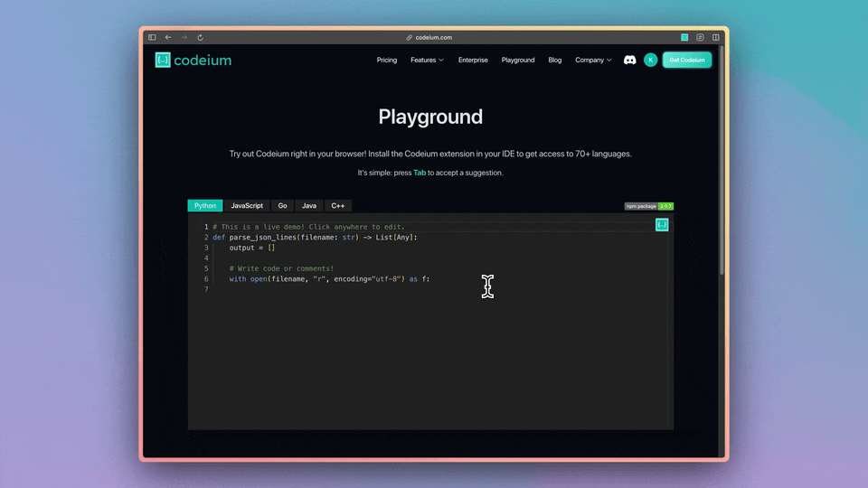Click the Get Codeium button
This screenshot has height=488, width=868.
(687, 60)
